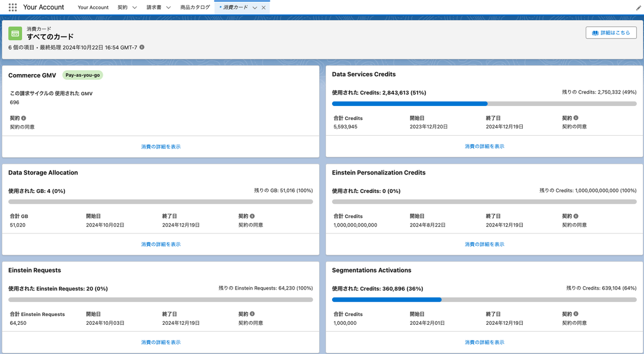The height and width of the screenshot is (354, 644).
Task: Open 消費の詳細を表示 on Segmentations Activations card
Action: pyautogui.click(x=484, y=342)
